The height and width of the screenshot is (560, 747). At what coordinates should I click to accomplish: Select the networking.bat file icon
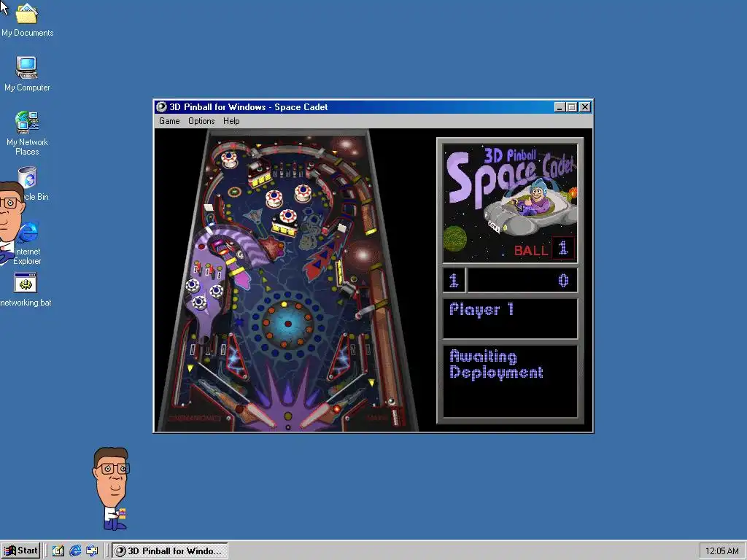pyautogui.click(x=26, y=290)
